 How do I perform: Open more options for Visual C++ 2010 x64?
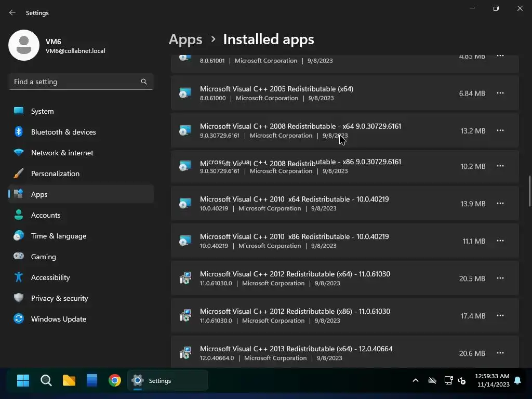click(500, 204)
